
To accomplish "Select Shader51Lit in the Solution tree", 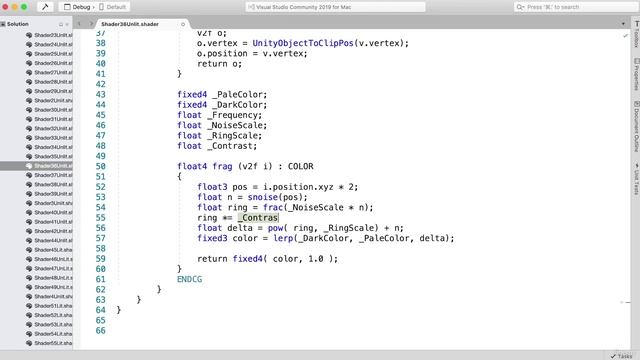I will 53,306.
